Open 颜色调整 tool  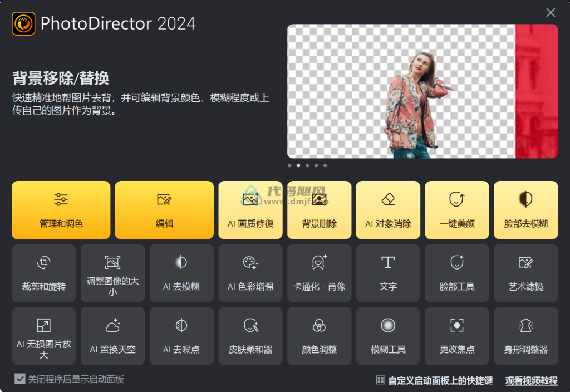[319, 336]
